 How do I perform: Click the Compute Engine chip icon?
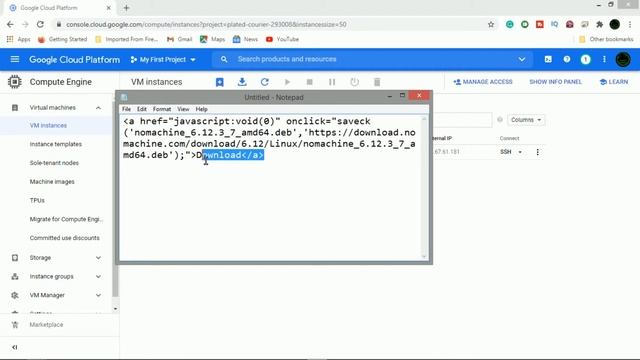click(x=15, y=82)
